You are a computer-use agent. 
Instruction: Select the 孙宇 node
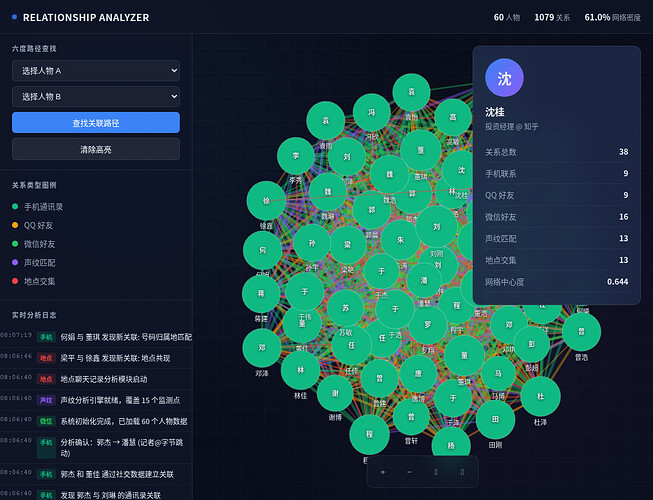click(312, 243)
